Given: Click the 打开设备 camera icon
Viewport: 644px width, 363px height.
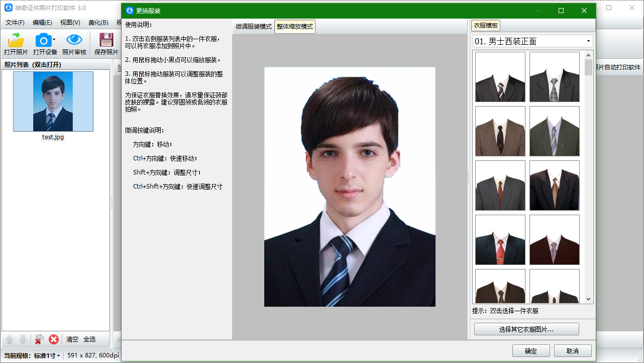Looking at the screenshot, I should (x=44, y=40).
